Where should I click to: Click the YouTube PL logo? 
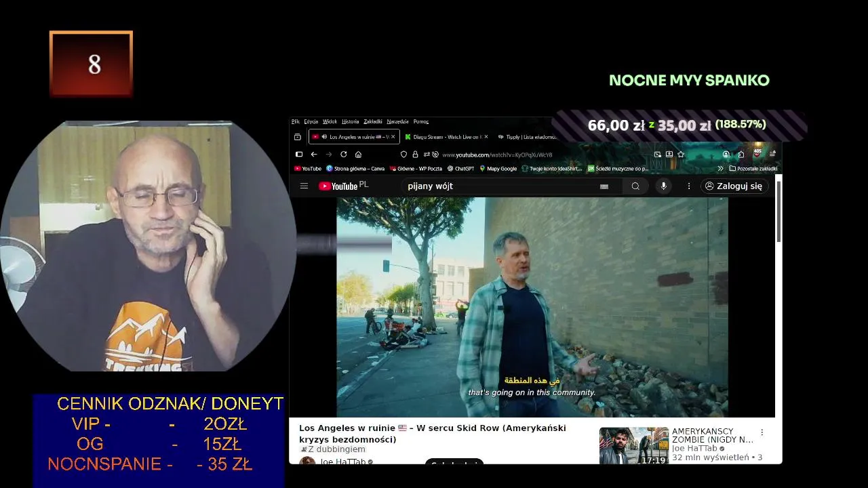point(343,186)
